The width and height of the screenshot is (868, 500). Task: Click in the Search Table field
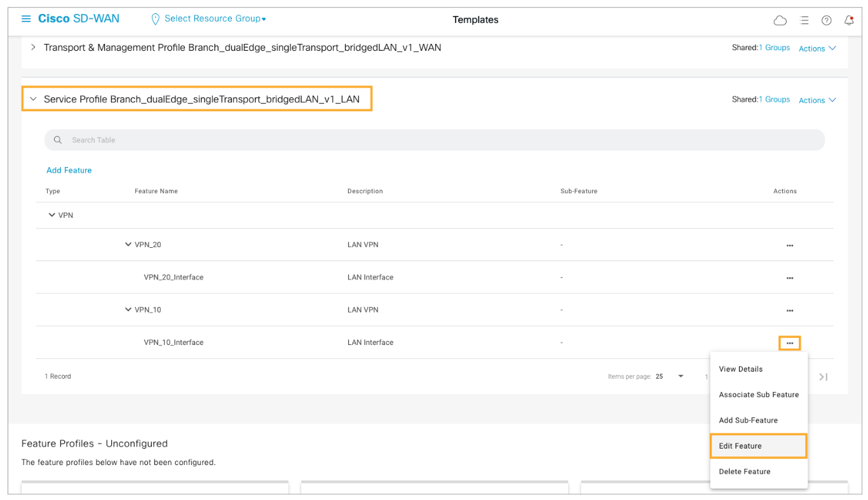tap(434, 140)
